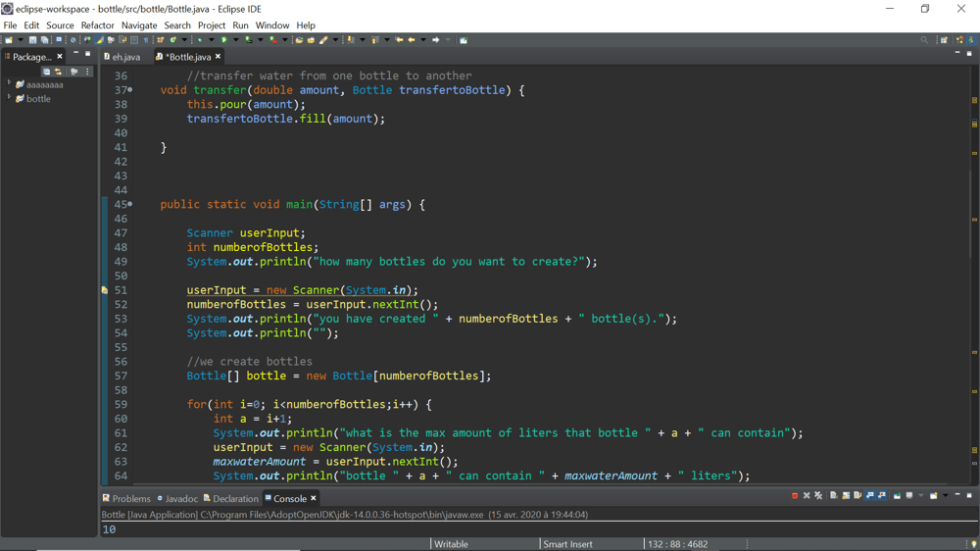This screenshot has width=980, height=551.
Task: Click the Search flashlight toolbar icon
Action: [x=323, y=40]
